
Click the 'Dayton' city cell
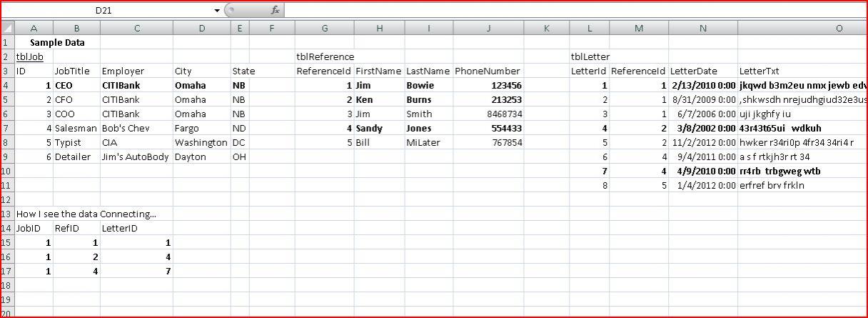click(x=201, y=157)
